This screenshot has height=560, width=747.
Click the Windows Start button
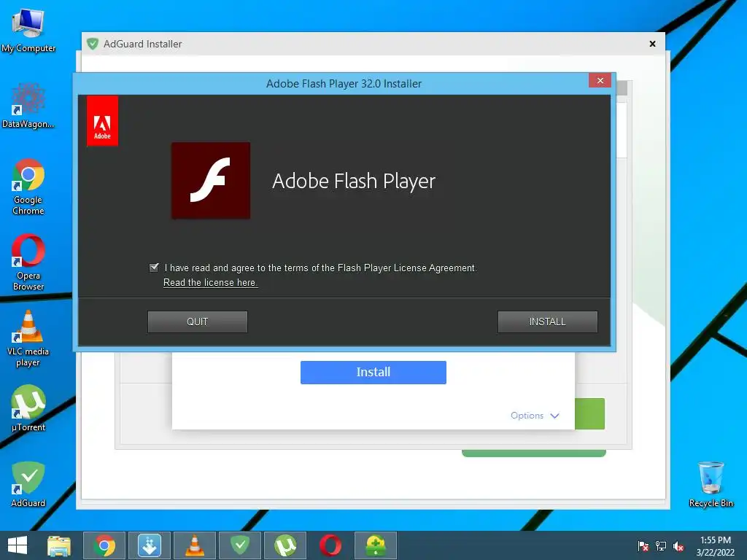coord(18,545)
